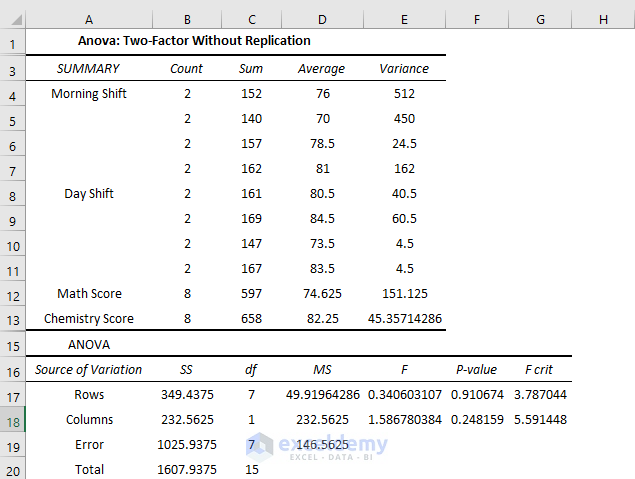Screen dimensions: 635x479
Task: Select the ANOVA label cell
Action: point(89,345)
